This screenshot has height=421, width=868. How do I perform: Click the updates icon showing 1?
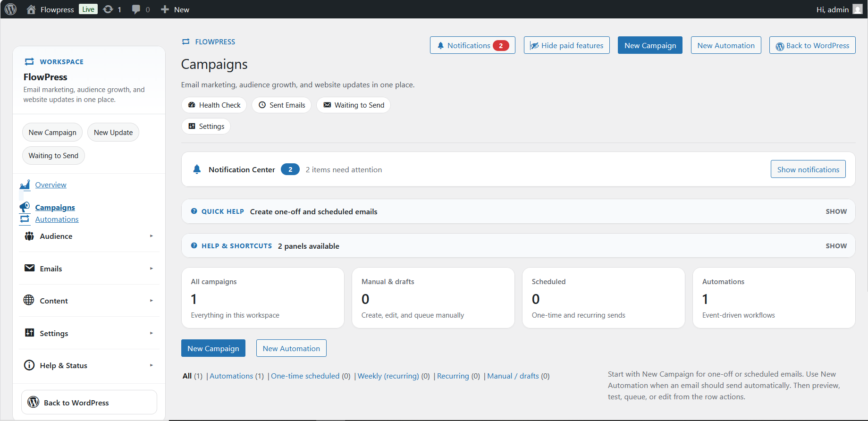[x=108, y=9]
